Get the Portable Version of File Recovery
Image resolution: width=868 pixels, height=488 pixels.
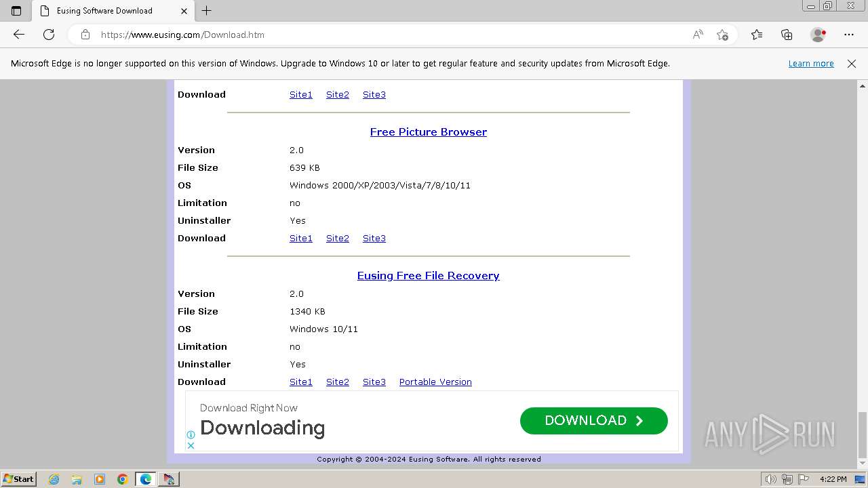coord(435,382)
